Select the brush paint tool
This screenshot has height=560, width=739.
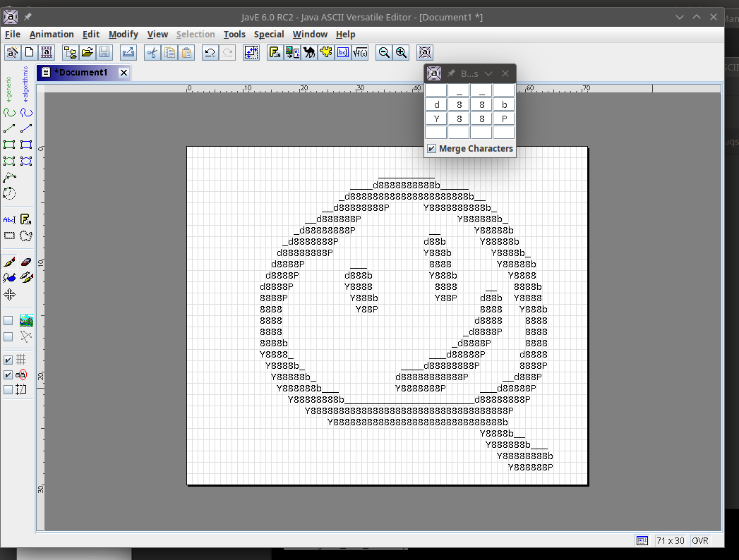pyautogui.click(x=9, y=262)
